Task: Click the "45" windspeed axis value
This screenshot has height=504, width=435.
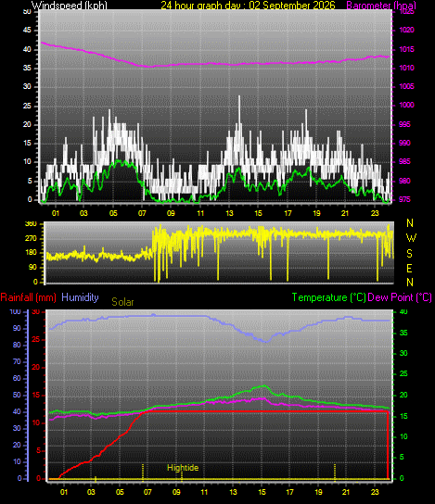Action: tap(27, 31)
